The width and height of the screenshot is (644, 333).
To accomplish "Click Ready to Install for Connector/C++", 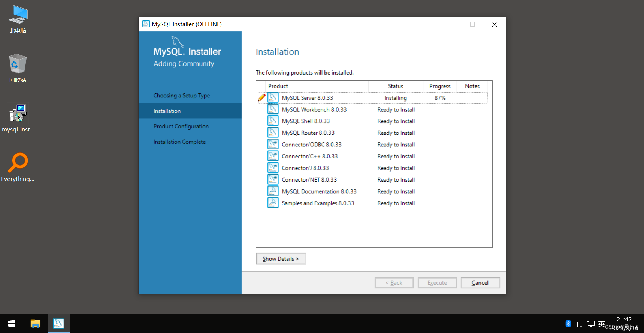I will point(396,156).
